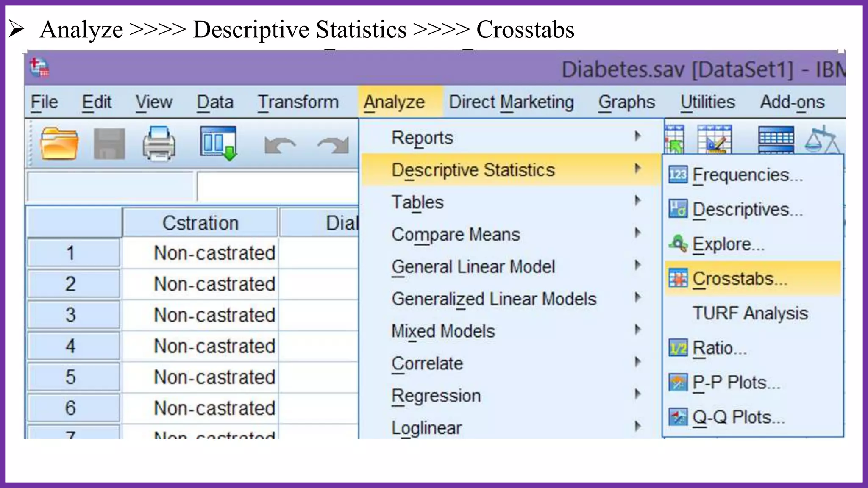Viewport: 868px width, 488px height.
Task: Expand the Compare Means submenu arrow
Action: (637, 233)
